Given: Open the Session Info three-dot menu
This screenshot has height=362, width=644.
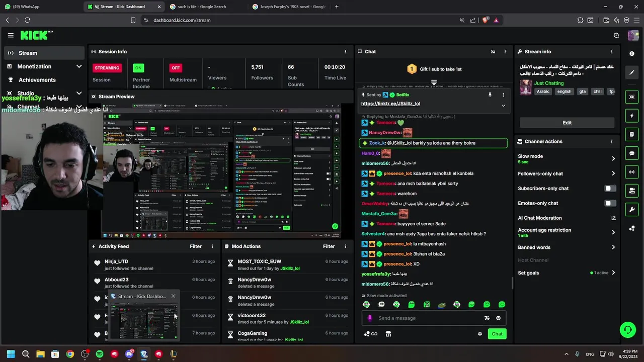Looking at the screenshot, I should (x=345, y=52).
